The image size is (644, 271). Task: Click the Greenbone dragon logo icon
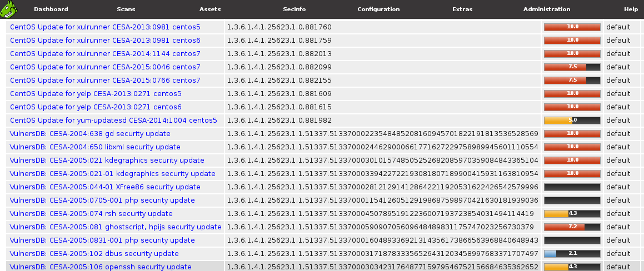click(x=9, y=9)
